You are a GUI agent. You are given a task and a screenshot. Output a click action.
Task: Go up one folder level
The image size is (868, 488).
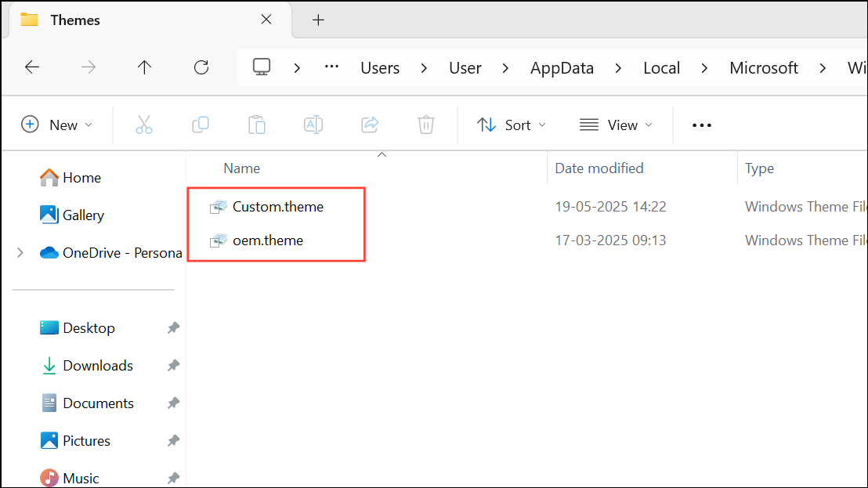(144, 67)
